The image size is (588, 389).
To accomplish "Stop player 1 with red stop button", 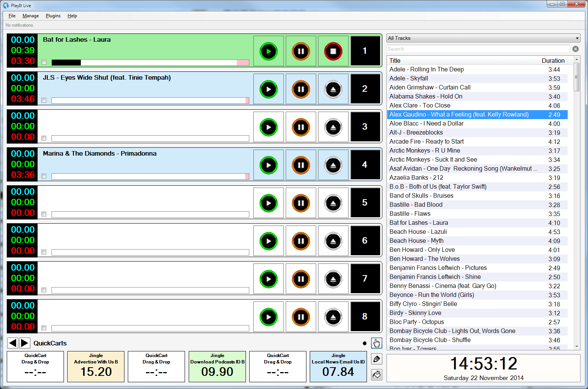I will [333, 51].
